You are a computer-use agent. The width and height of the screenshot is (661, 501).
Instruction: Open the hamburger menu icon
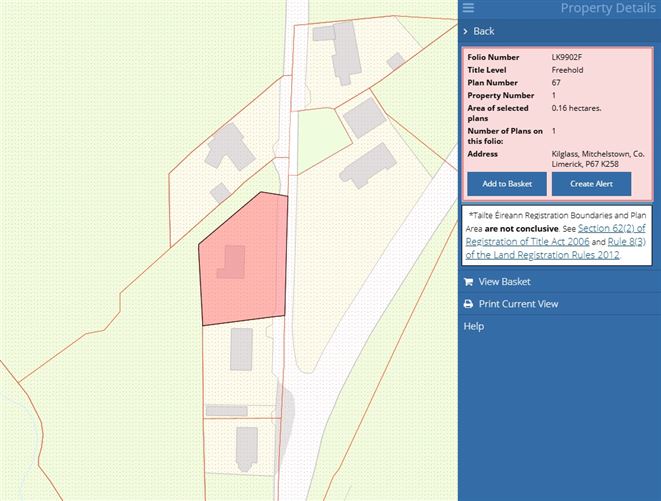coord(468,8)
